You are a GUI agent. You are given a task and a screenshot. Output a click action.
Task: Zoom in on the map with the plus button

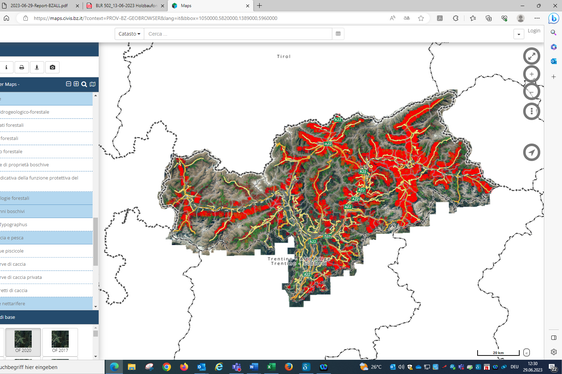531,75
